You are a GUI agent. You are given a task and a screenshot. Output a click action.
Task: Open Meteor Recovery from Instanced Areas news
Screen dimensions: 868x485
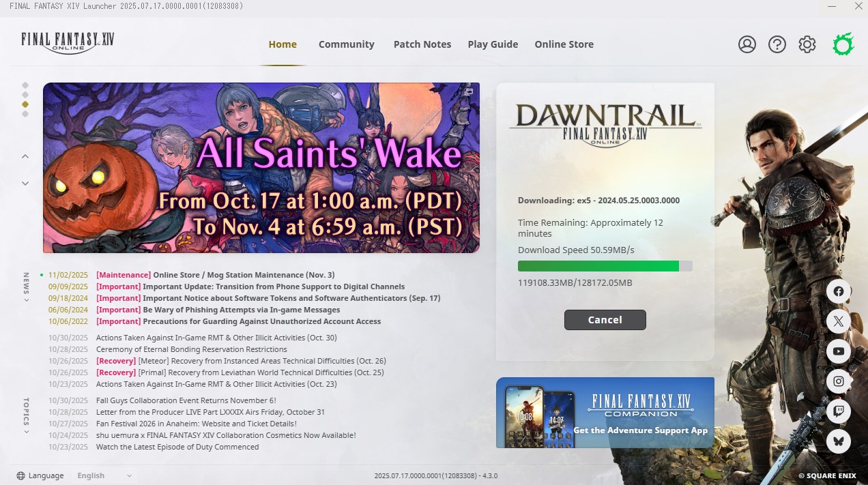coord(241,361)
